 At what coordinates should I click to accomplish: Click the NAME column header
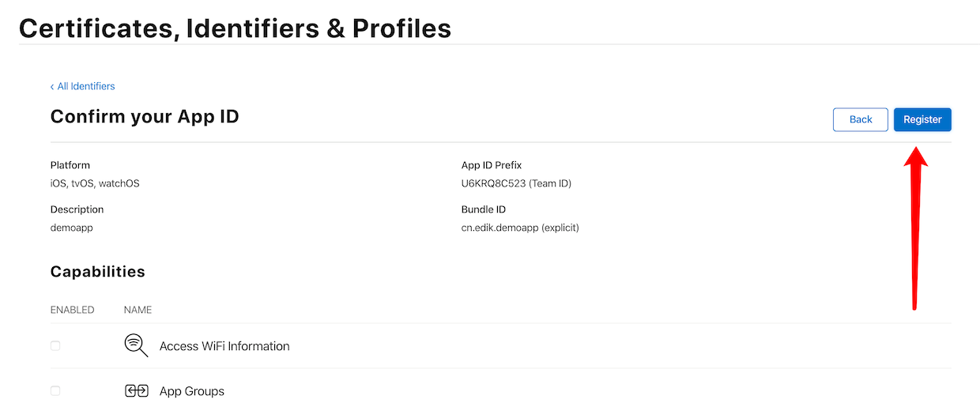point(138,310)
